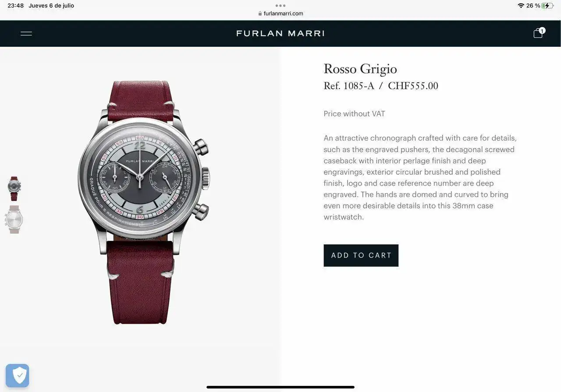The width and height of the screenshot is (561, 392).
Task: Open the shopping cart bag icon
Action: [538, 33]
